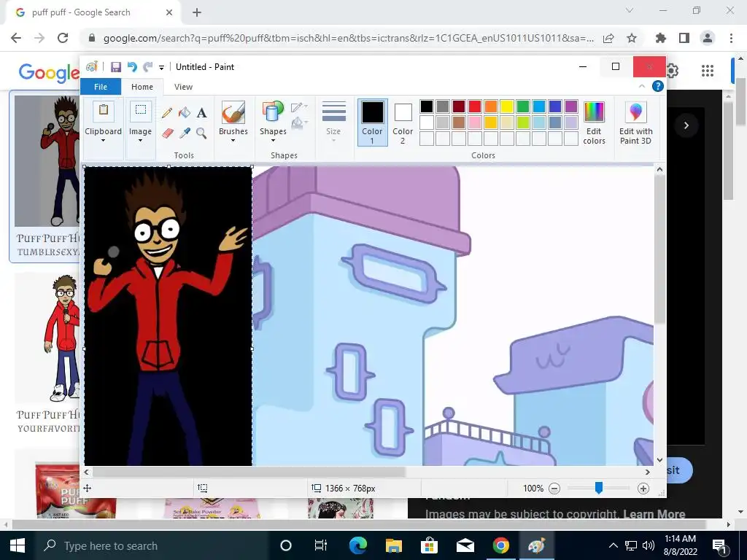This screenshot has height=560, width=747.
Task: Click the Chrome address bar URL
Action: pos(348,38)
